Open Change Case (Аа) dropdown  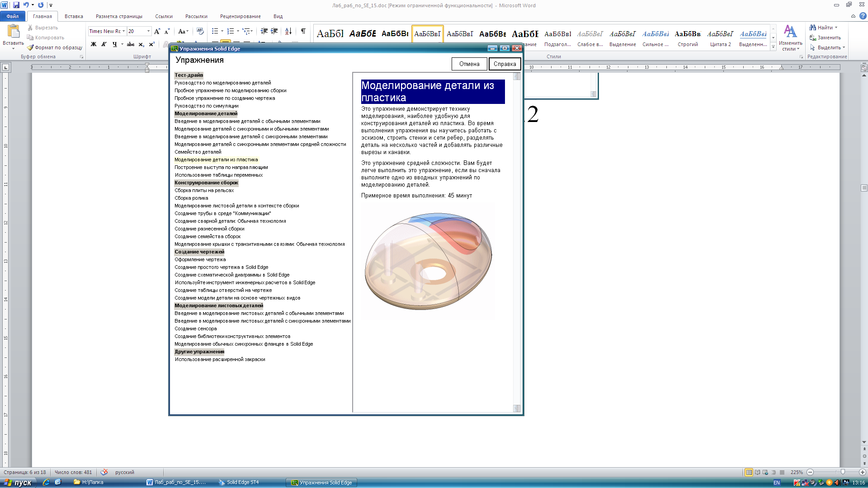point(183,31)
